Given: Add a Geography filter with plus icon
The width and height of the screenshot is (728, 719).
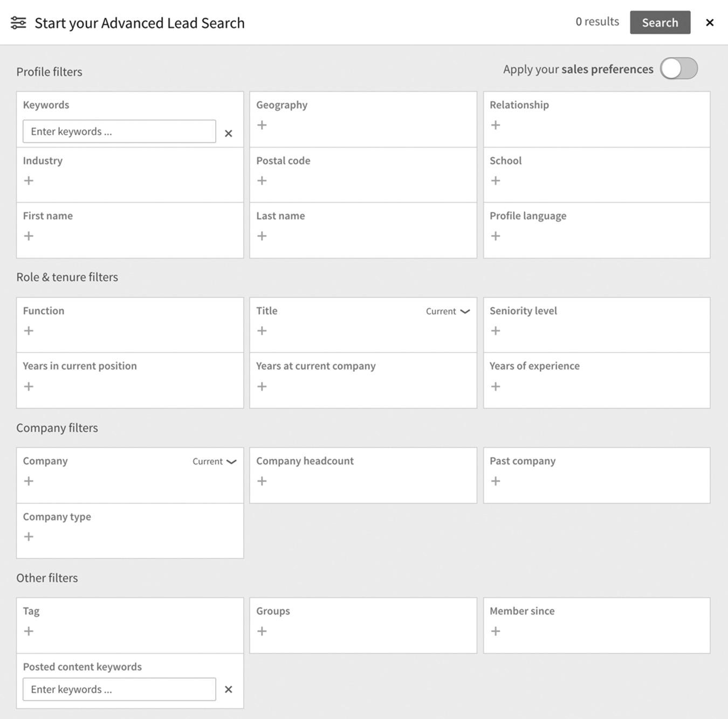Looking at the screenshot, I should click(262, 125).
